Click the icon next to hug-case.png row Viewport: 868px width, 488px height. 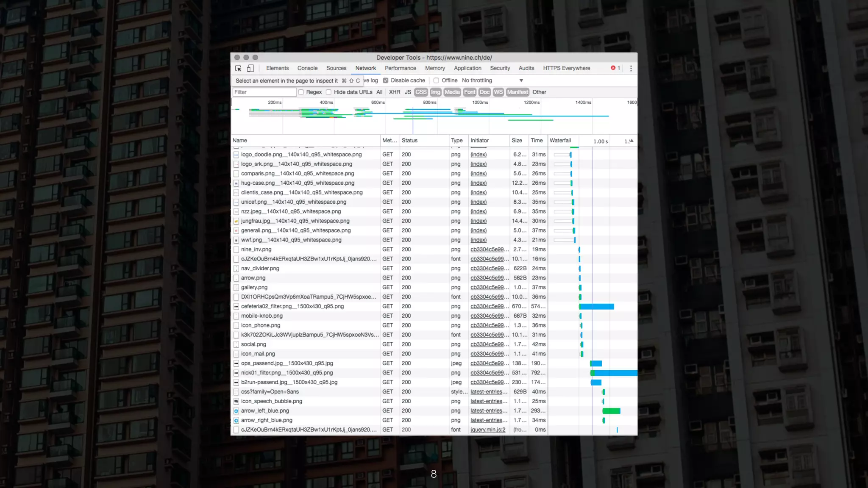pyautogui.click(x=236, y=183)
